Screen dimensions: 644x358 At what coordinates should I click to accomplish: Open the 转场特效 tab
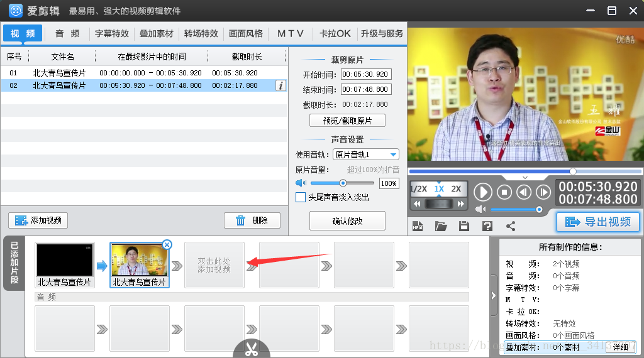point(201,34)
